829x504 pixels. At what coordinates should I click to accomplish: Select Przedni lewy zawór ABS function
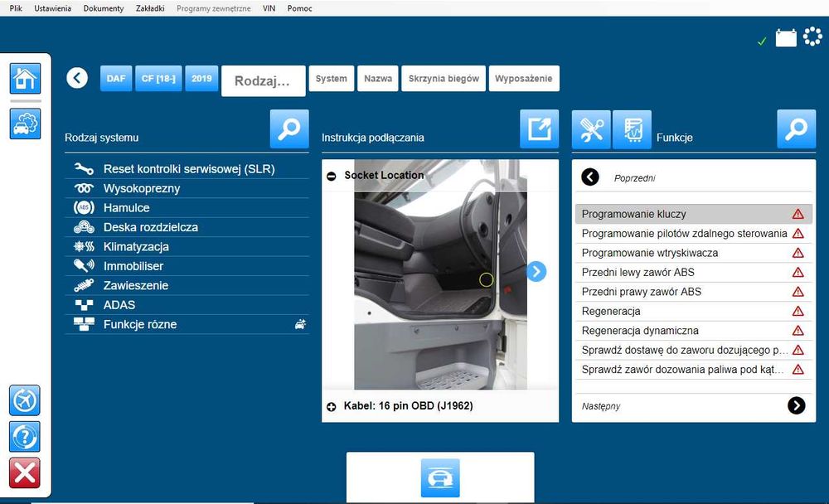point(694,273)
